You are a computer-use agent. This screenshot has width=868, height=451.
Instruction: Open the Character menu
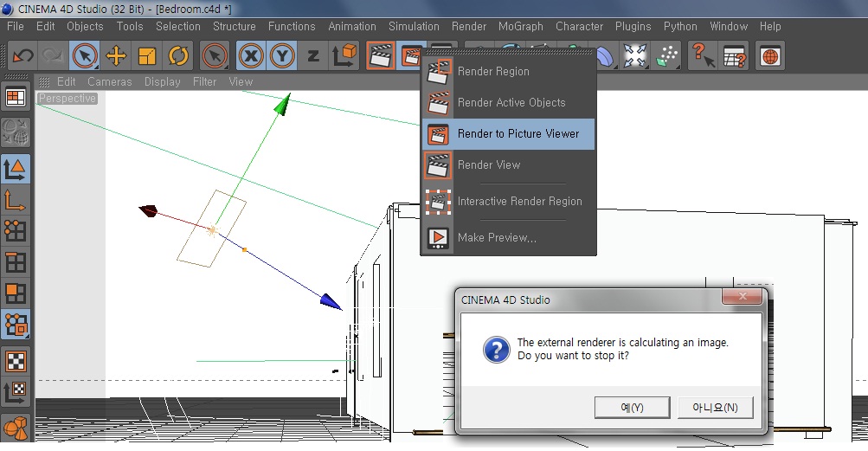(579, 27)
